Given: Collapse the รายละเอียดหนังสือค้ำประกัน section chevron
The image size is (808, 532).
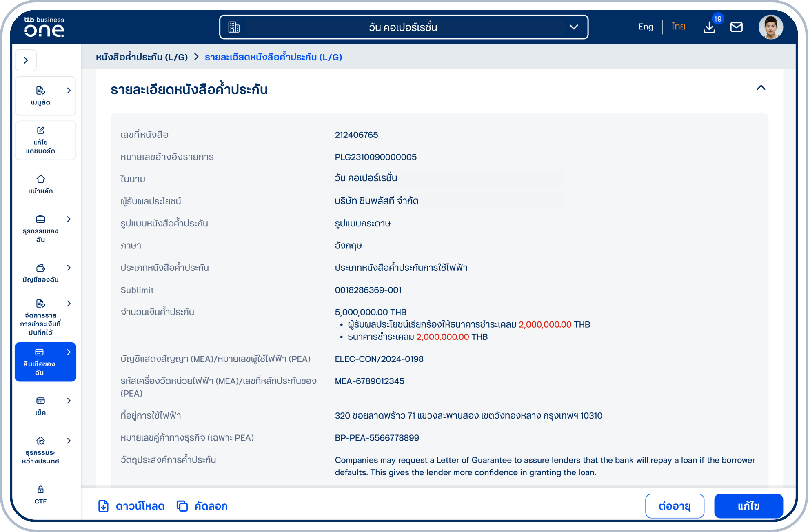Looking at the screenshot, I should pyautogui.click(x=760, y=88).
